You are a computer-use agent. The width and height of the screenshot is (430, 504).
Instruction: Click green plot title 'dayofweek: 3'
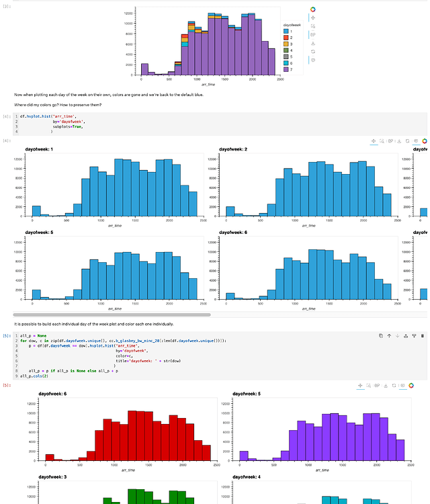click(52, 477)
